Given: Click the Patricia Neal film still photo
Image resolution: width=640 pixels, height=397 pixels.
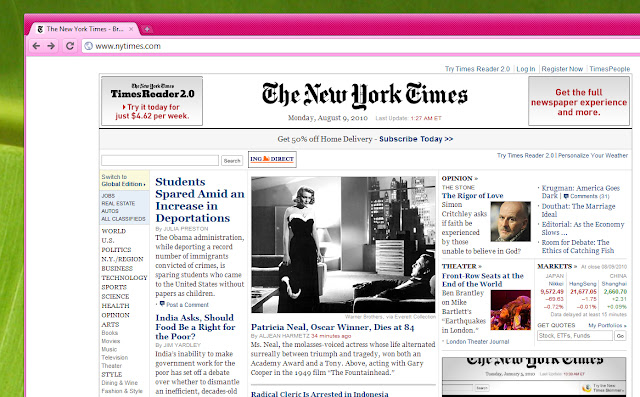Looking at the screenshot, I should (343, 244).
